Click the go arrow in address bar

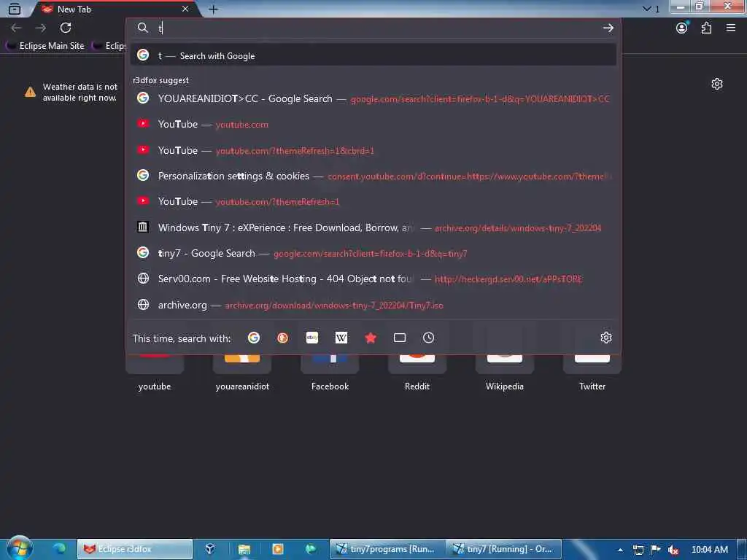608,28
